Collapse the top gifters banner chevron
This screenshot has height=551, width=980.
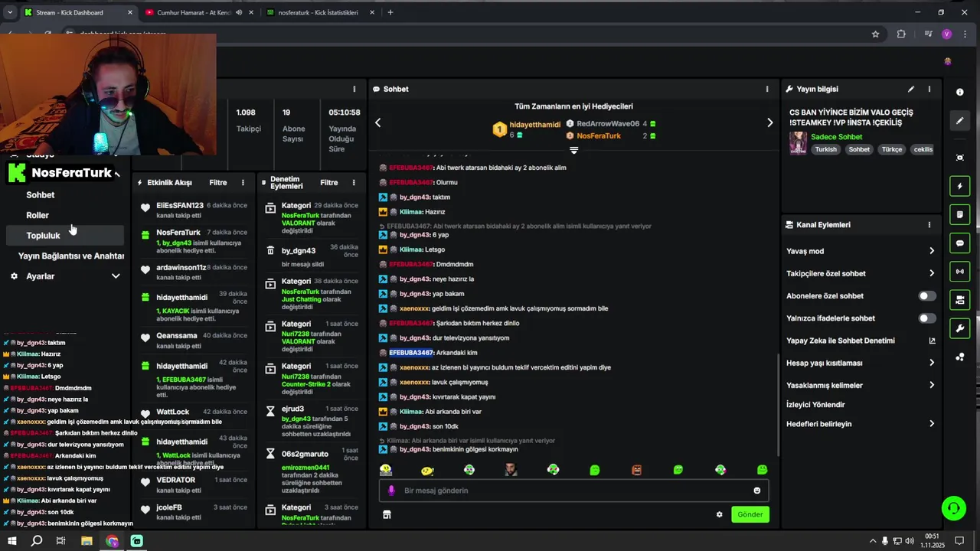(x=573, y=150)
